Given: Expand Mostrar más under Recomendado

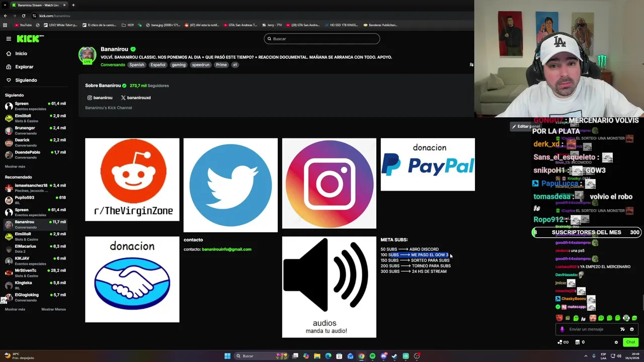Looking at the screenshot, I should tap(15, 309).
